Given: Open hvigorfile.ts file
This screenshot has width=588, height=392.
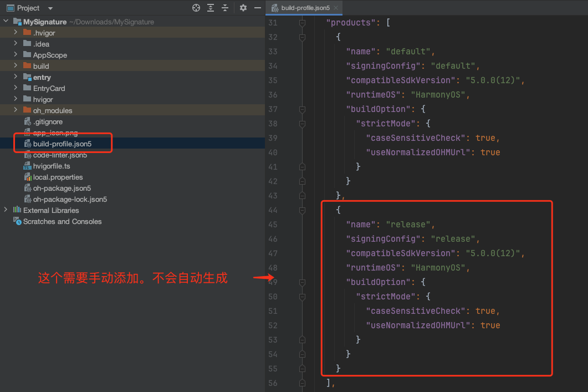Looking at the screenshot, I should [52, 166].
